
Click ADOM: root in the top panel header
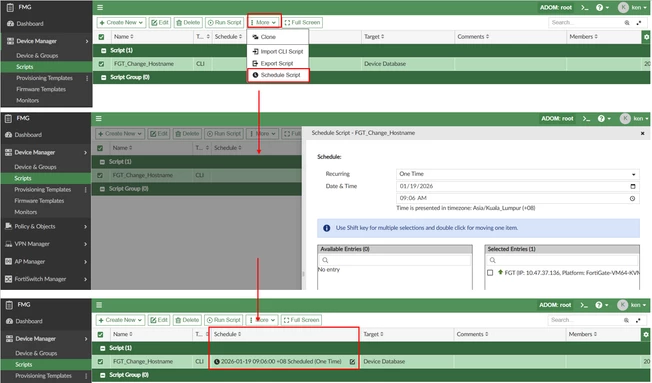tap(556, 7)
